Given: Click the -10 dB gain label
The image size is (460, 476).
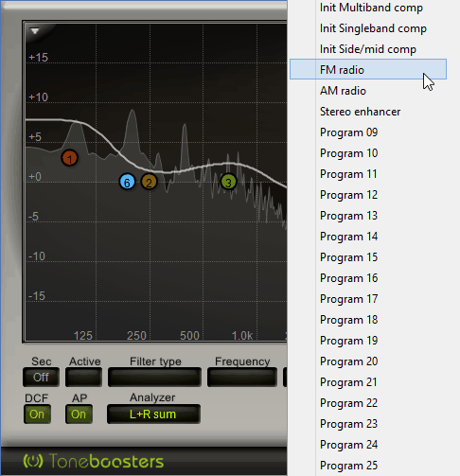Looking at the screenshot, I should [x=37, y=256].
